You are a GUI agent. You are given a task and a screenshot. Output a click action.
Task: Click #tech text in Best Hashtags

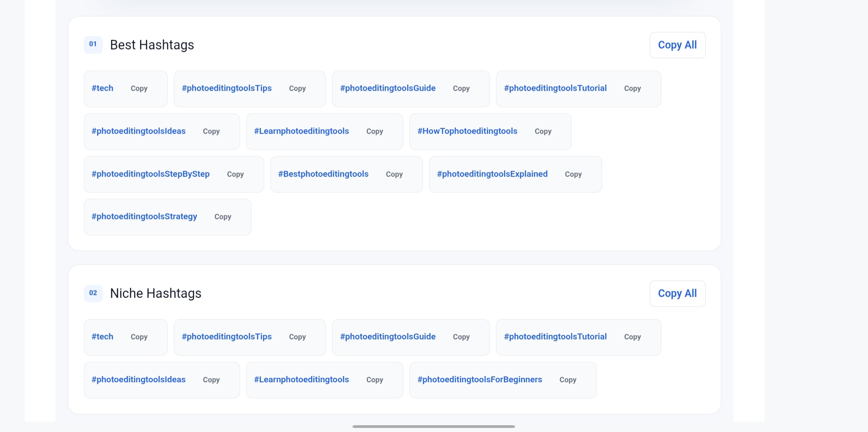point(102,88)
